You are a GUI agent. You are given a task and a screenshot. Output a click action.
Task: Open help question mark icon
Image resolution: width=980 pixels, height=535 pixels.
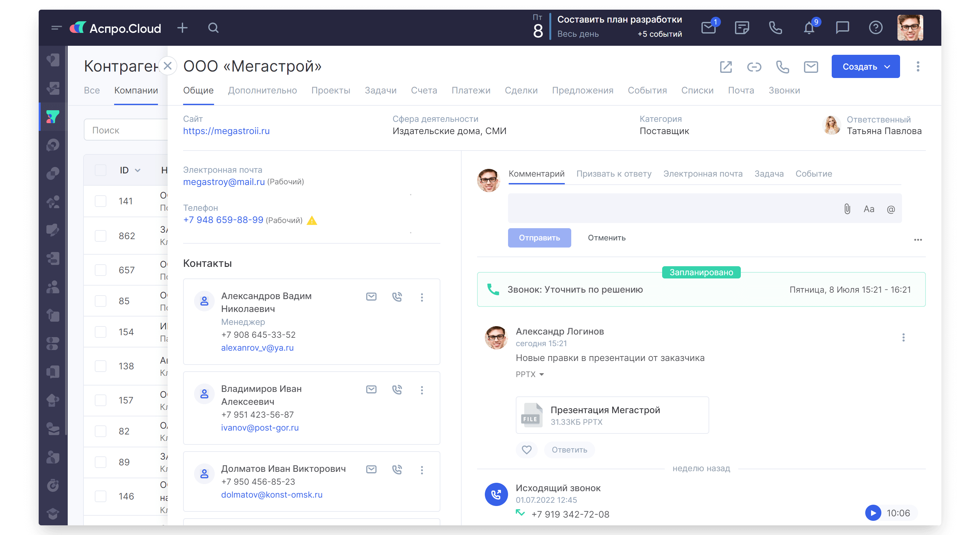point(875,28)
